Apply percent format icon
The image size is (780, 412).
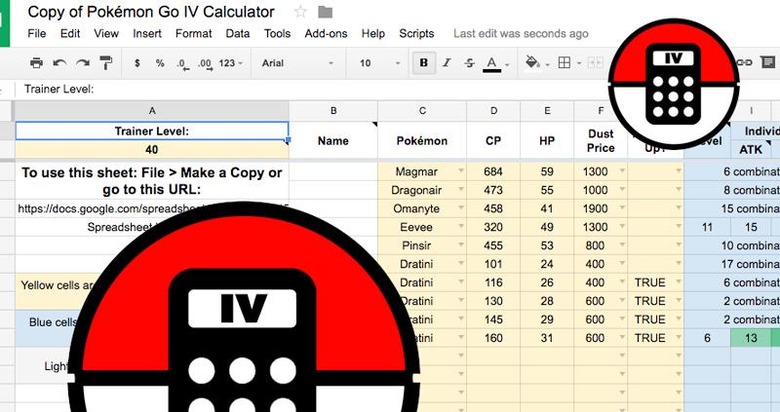pos(159,63)
